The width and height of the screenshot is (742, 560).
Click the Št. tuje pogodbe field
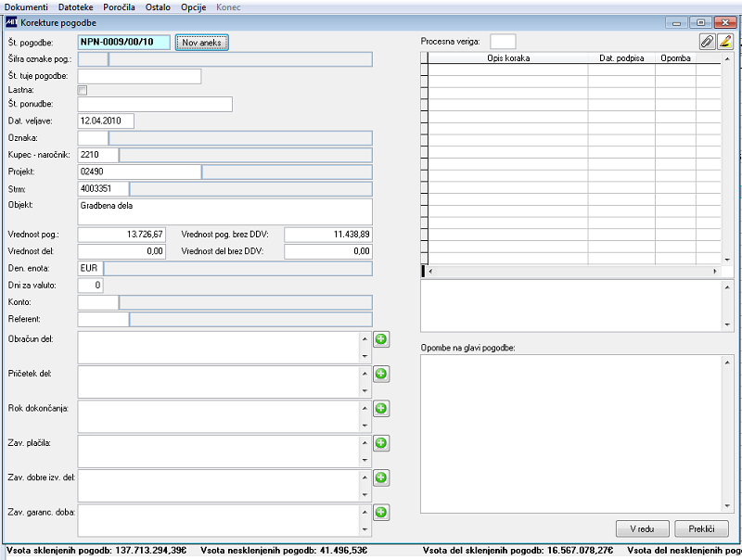click(139, 76)
